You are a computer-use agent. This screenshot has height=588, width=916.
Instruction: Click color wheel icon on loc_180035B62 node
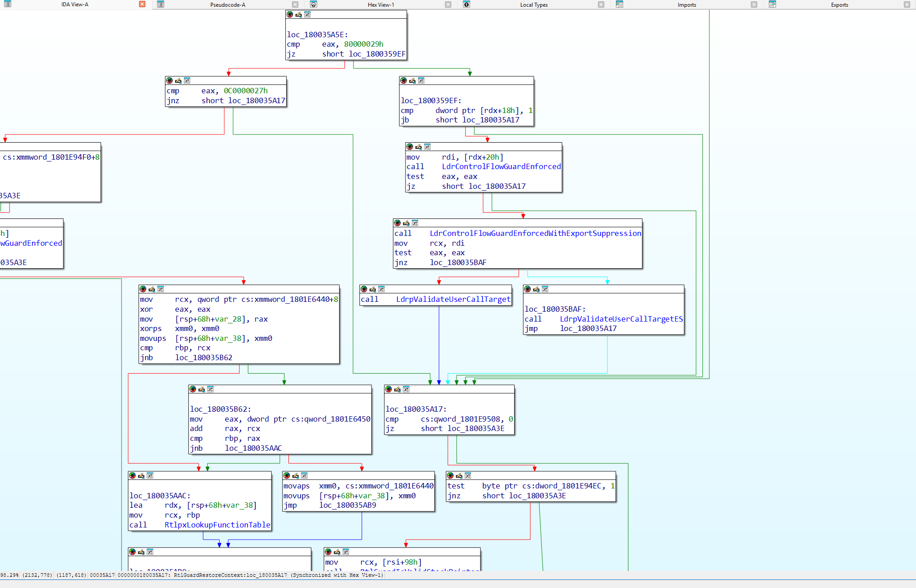pyautogui.click(x=193, y=389)
